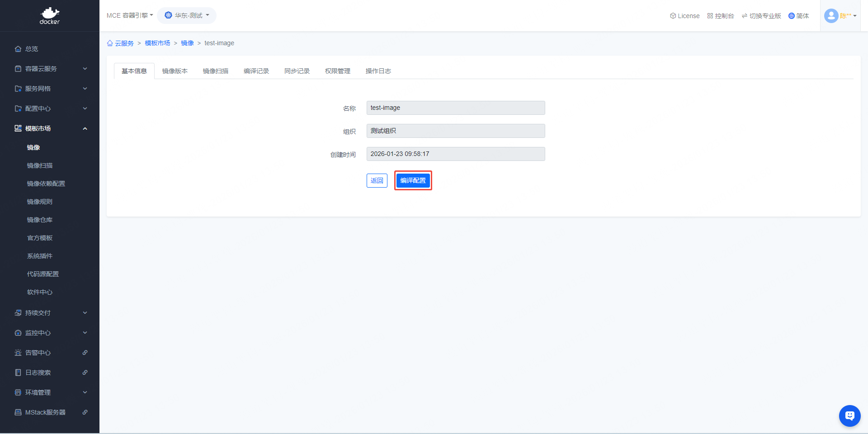Open the chat support bubble icon
Viewport: 868px width, 434px height.
tap(849, 415)
